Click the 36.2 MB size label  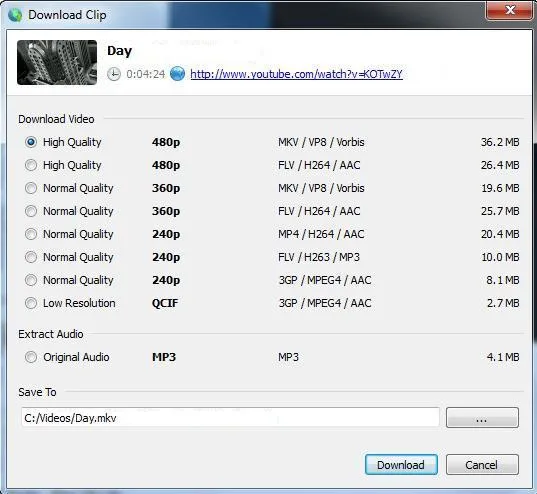(500, 142)
